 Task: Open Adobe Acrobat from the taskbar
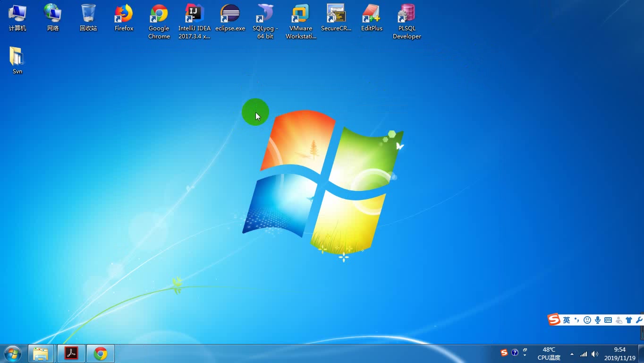click(71, 354)
